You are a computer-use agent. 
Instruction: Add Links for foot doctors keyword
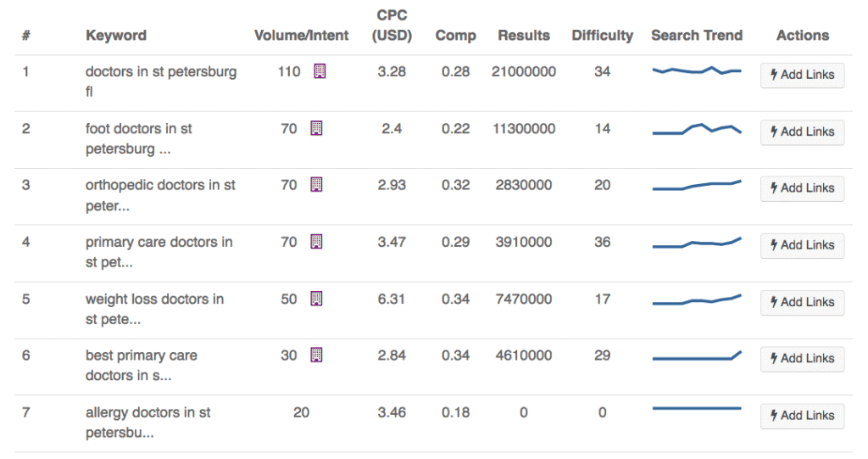(x=802, y=132)
